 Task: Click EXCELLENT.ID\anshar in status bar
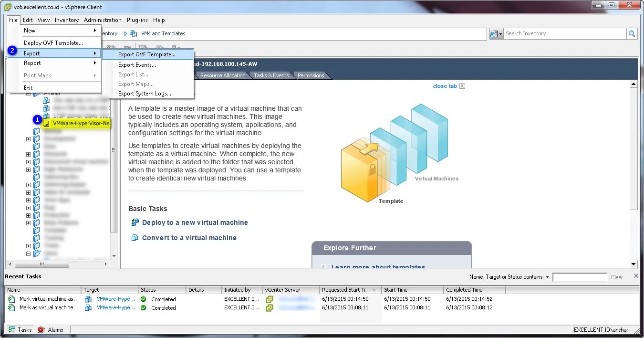pos(601,330)
